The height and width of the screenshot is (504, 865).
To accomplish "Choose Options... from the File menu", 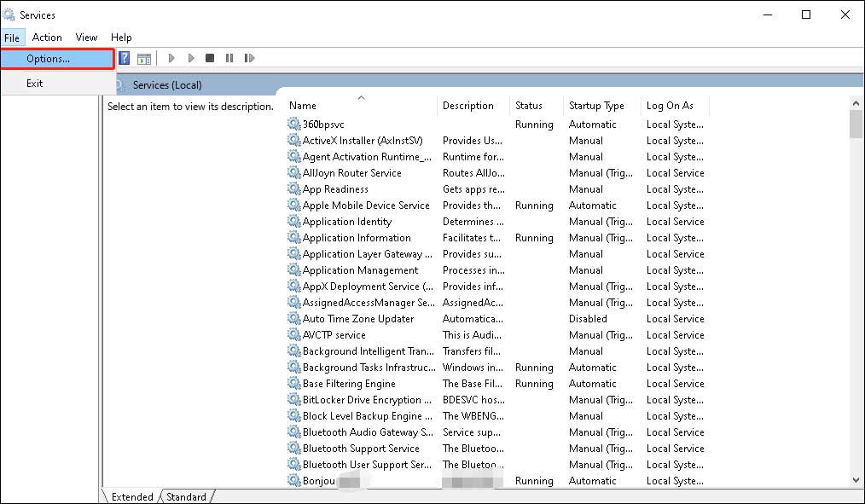I will 48,59.
